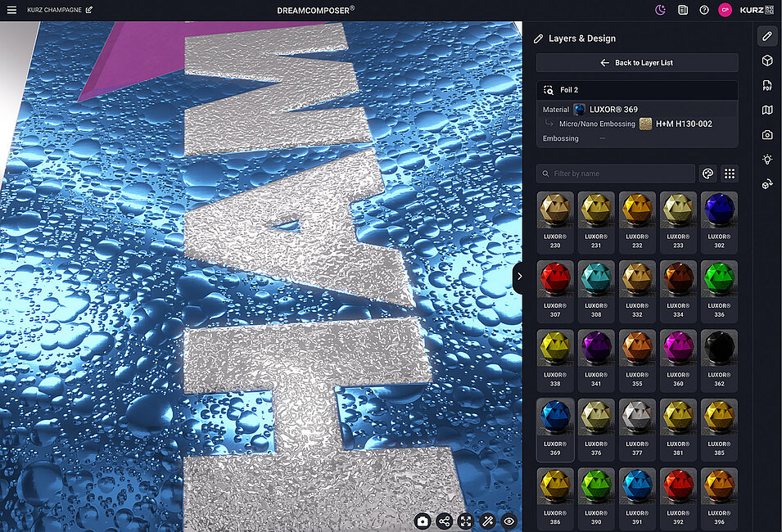Select LUXOR 381 gold swatch
Image resolution: width=782 pixels, height=532 pixels.
click(x=678, y=430)
